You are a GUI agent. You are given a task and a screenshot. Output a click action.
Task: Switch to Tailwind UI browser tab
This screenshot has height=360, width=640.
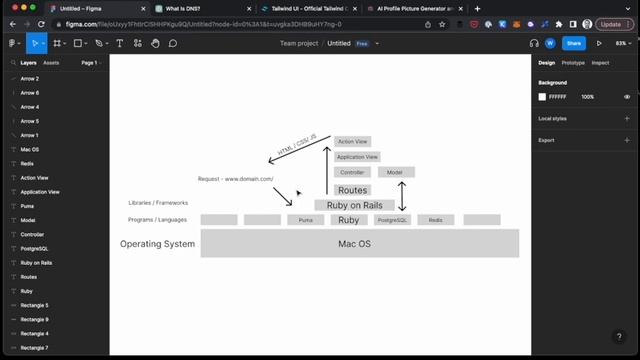coord(309,9)
